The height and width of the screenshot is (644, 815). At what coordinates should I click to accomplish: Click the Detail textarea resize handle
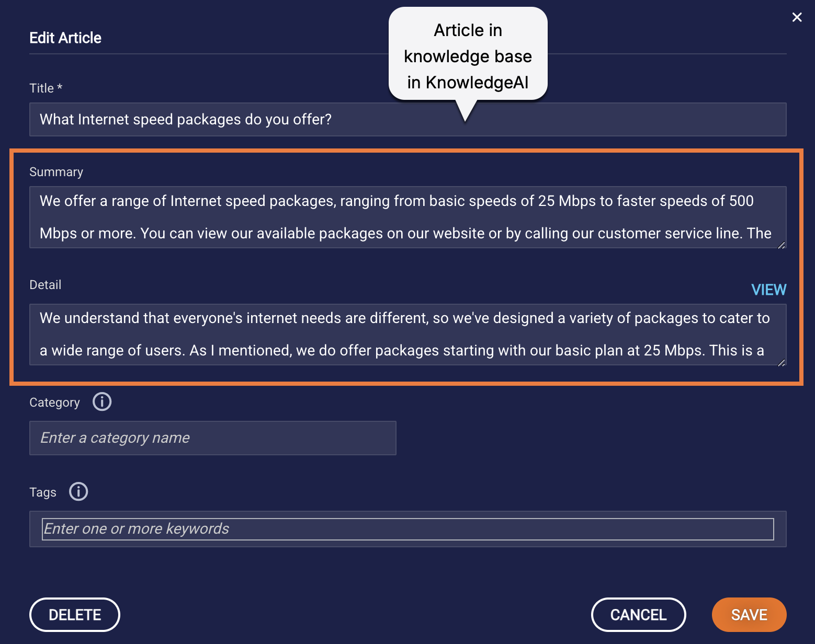tap(782, 361)
